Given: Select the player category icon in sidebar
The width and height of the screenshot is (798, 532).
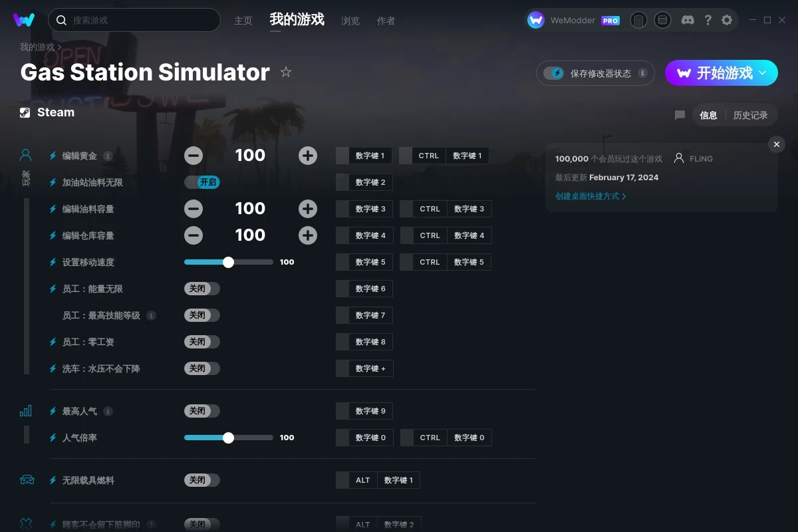Looking at the screenshot, I should pos(26,156).
